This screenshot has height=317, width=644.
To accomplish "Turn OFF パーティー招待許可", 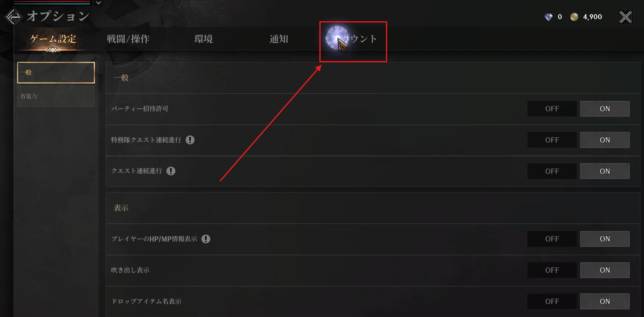I will point(552,109).
